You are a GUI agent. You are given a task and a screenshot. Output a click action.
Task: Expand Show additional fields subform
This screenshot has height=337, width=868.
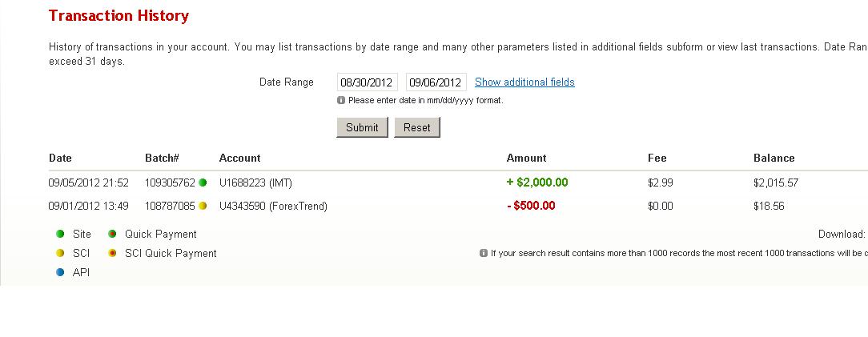click(524, 82)
